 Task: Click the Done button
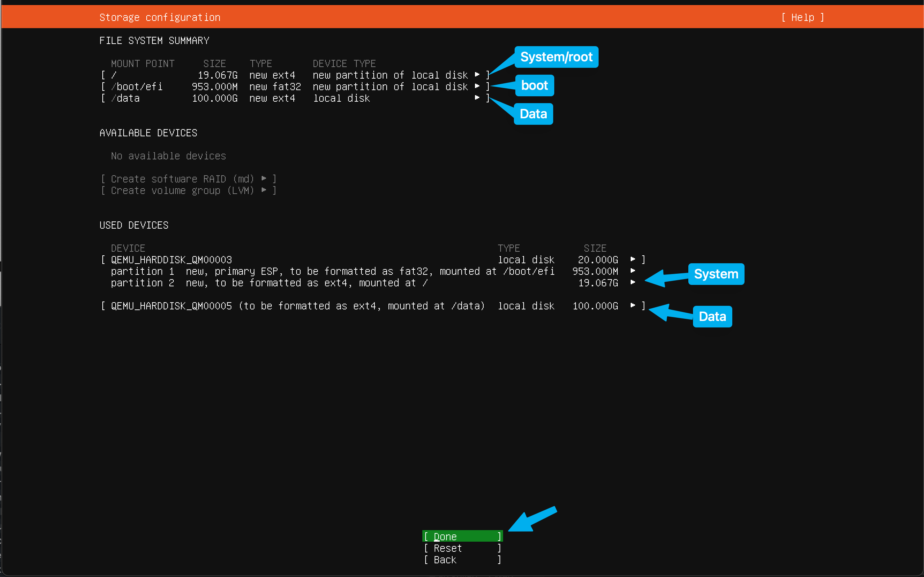[462, 536]
